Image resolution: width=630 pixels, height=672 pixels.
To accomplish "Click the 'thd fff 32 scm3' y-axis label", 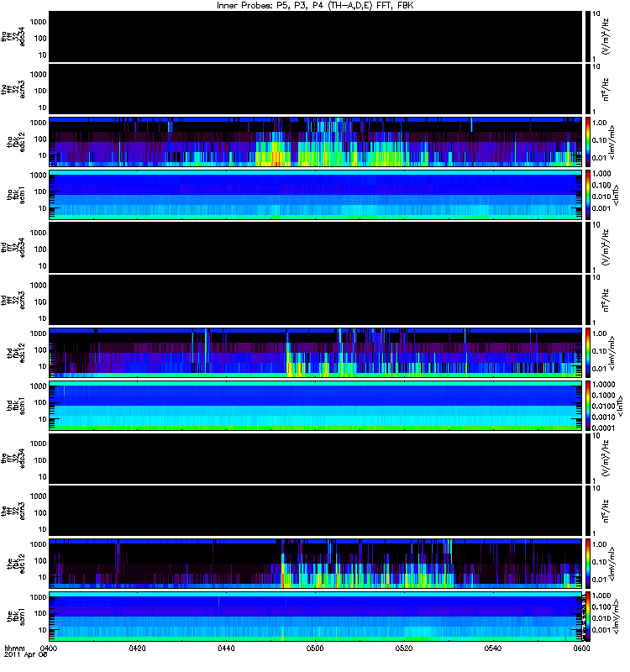I will click(13, 301).
